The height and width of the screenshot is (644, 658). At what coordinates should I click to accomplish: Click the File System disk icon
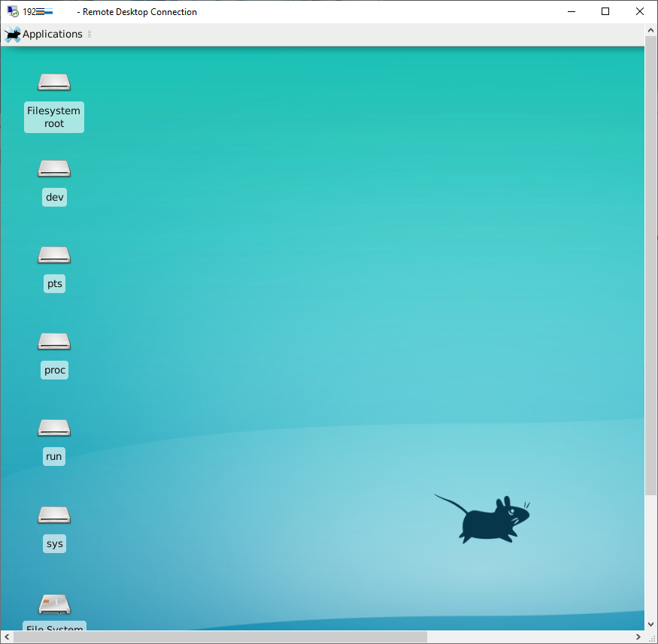[x=54, y=604]
